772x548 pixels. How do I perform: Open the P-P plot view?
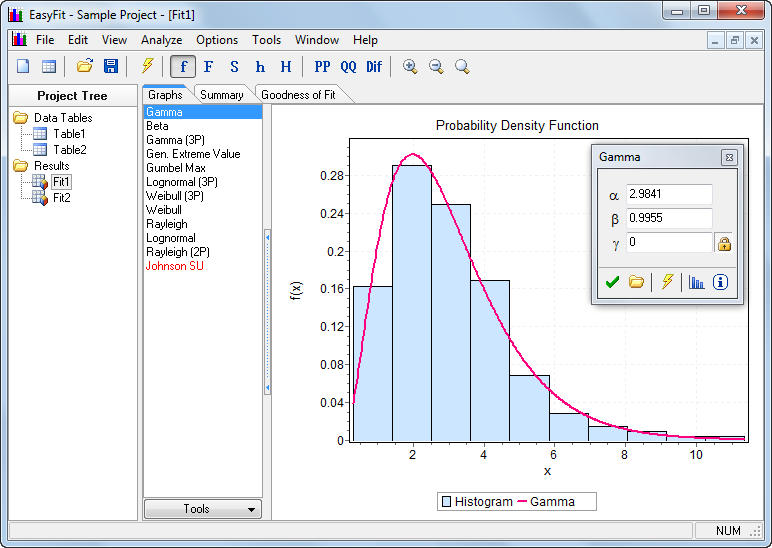click(322, 67)
